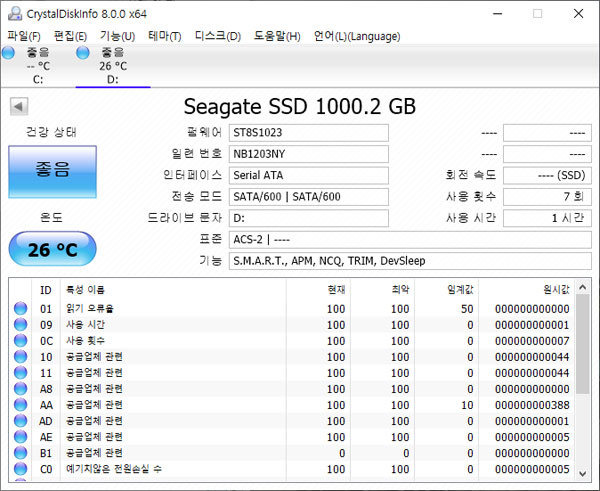Select the 읽기 오류율 attribute row
The image size is (600, 491).
pos(292,308)
